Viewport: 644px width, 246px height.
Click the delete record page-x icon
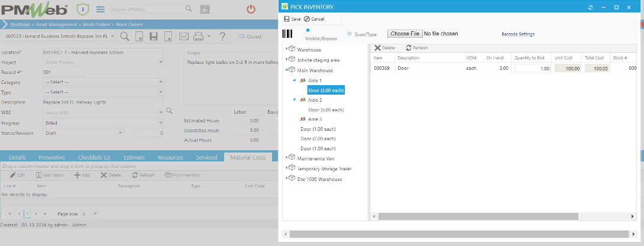point(168,36)
